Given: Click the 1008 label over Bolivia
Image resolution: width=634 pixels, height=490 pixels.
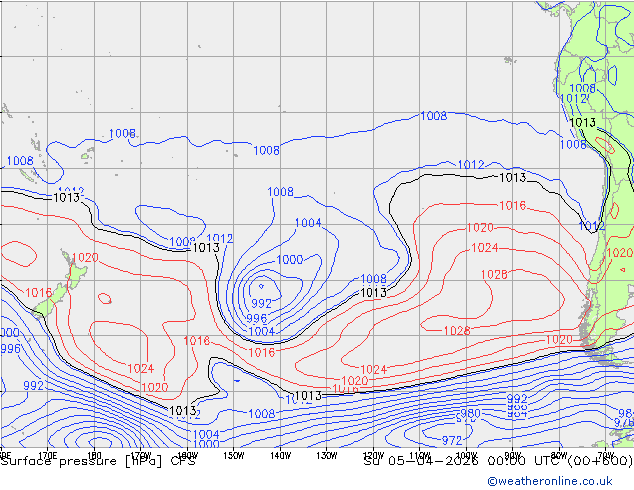Looking at the screenshot, I should (x=583, y=88).
